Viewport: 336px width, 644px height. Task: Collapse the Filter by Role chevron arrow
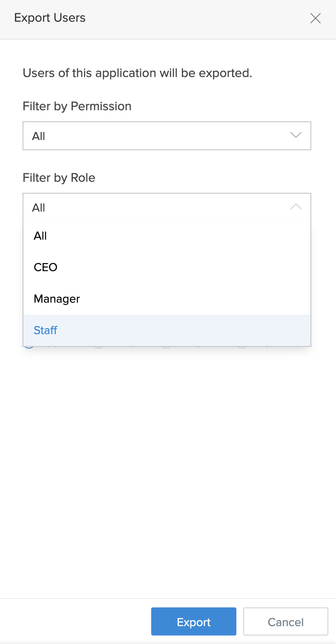coord(296,207)
